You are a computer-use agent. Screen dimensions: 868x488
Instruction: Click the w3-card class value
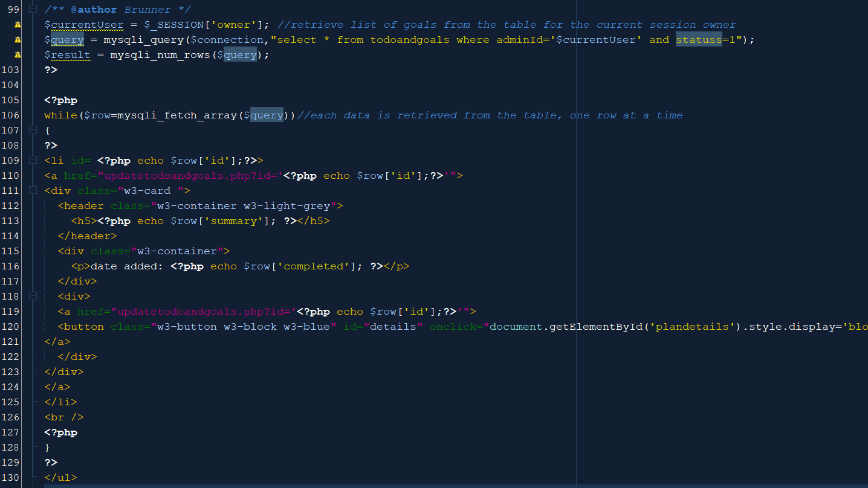pyautogui.click(x=147, y=191)
